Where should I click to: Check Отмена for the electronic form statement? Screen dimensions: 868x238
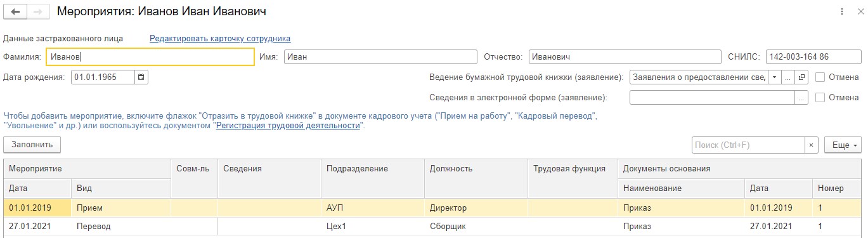click(x=820, y=98)
